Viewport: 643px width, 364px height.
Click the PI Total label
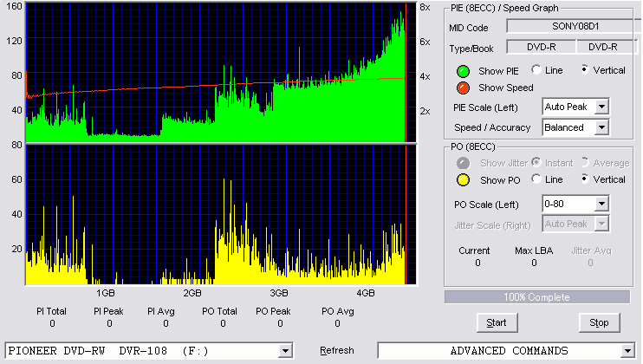click(x=51, y=311)
